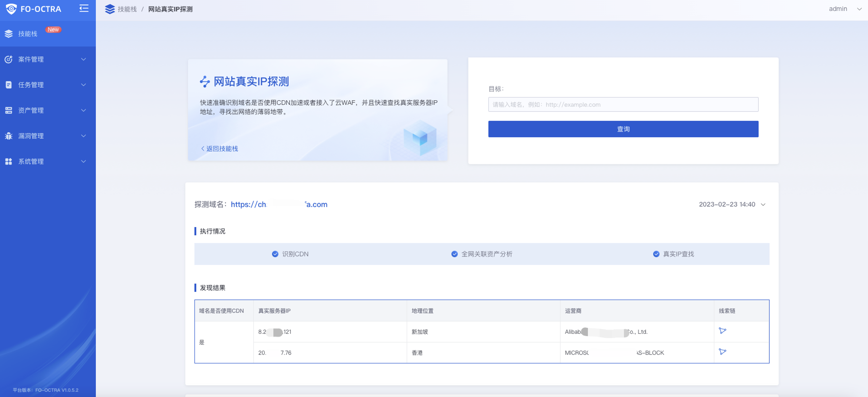This screenshot has width=868, height=397.
Task: Click the platform version FO-OCTRA V1.0.5.2 text
Action: coord(45,390)
